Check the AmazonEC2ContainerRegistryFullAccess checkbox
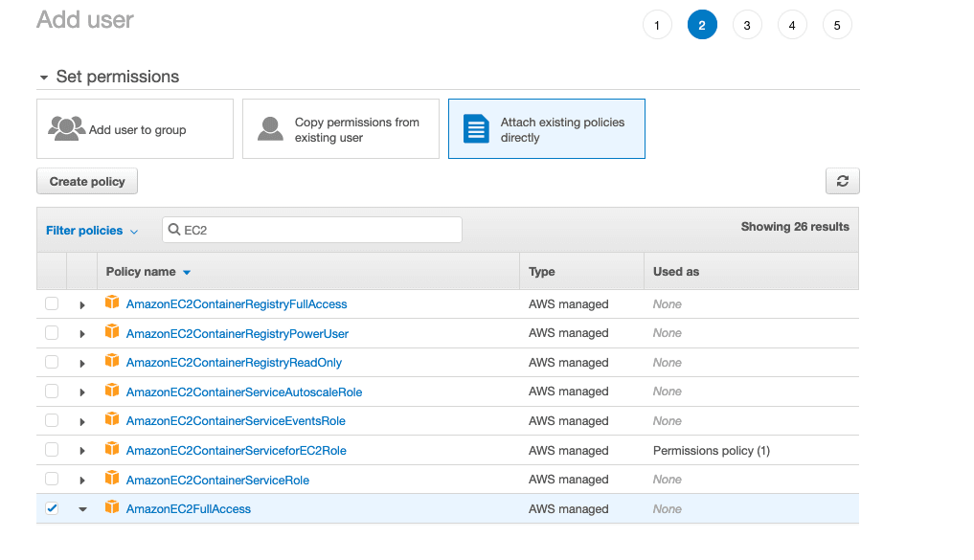 coord(52,304)
